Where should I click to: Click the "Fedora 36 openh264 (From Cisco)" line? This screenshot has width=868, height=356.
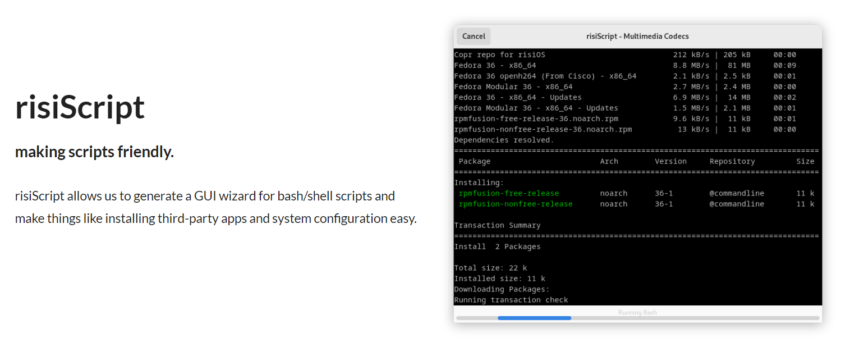[x=545, y=76]
